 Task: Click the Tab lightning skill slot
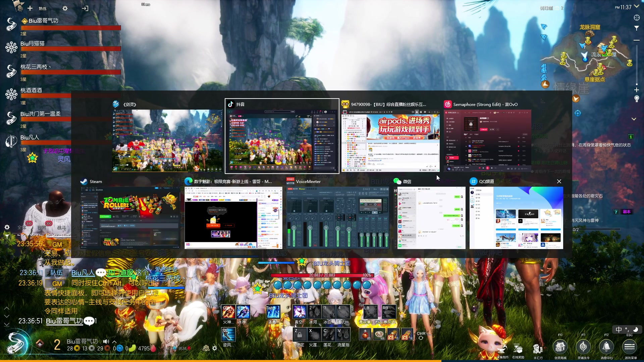point(273,312)
